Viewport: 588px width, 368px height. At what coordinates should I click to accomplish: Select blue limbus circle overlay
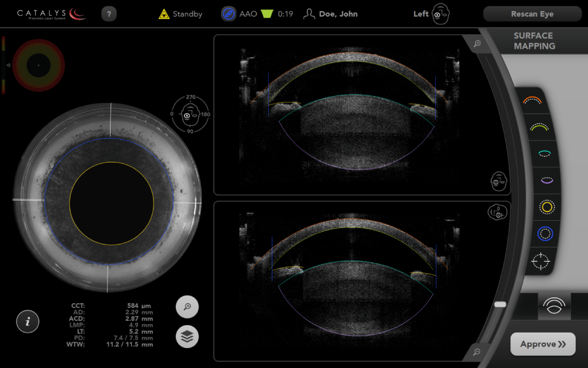[x=545, y=234]
